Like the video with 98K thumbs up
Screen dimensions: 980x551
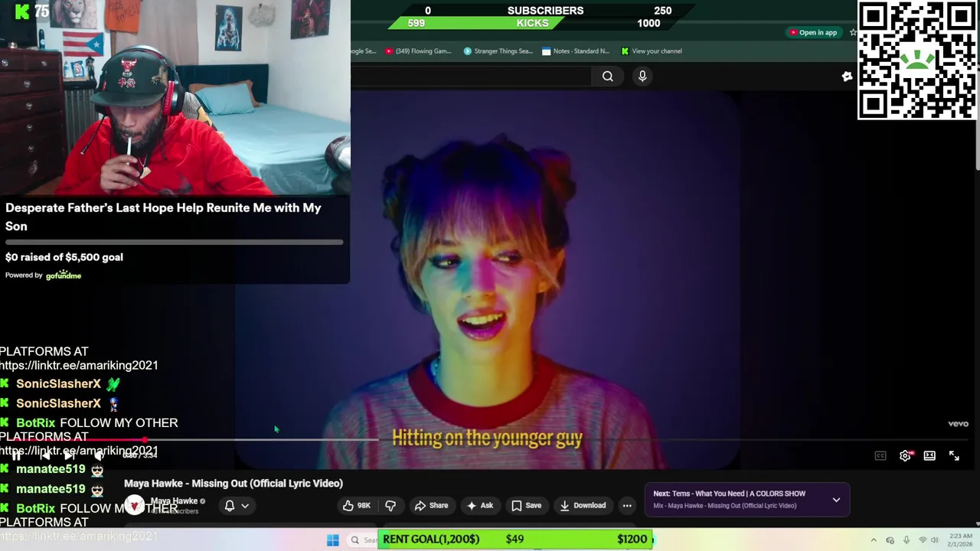tap(357, 505)
